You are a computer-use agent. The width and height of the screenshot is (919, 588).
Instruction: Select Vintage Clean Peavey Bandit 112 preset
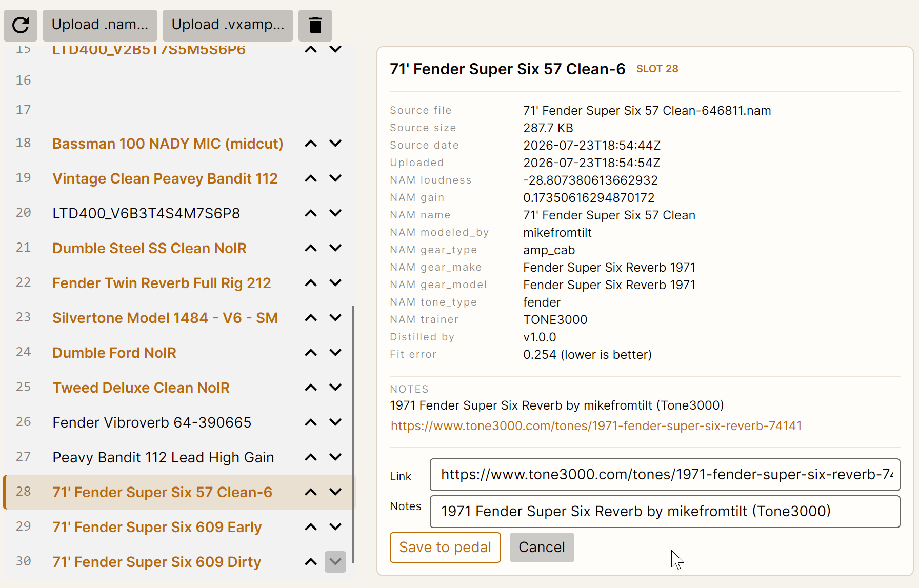coord(165,178)
